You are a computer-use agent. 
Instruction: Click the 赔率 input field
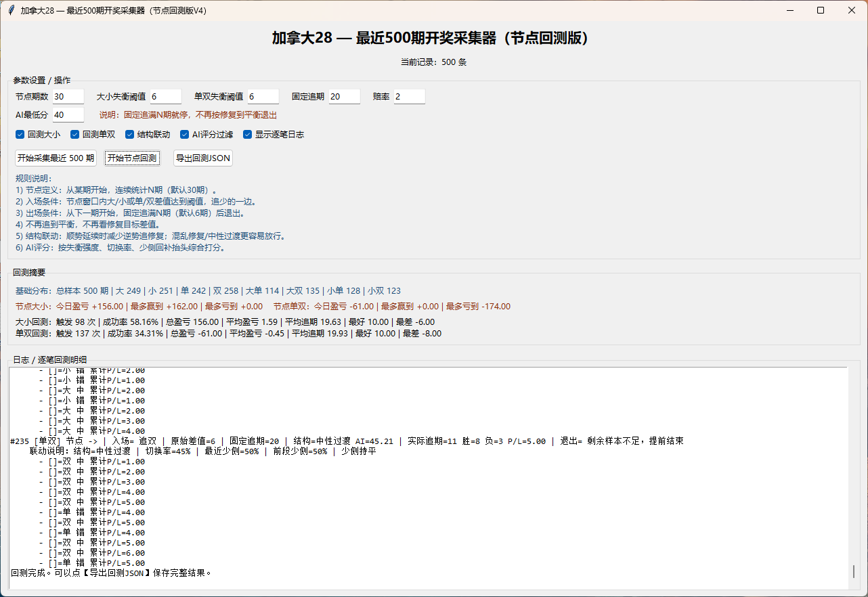point(409,97)
